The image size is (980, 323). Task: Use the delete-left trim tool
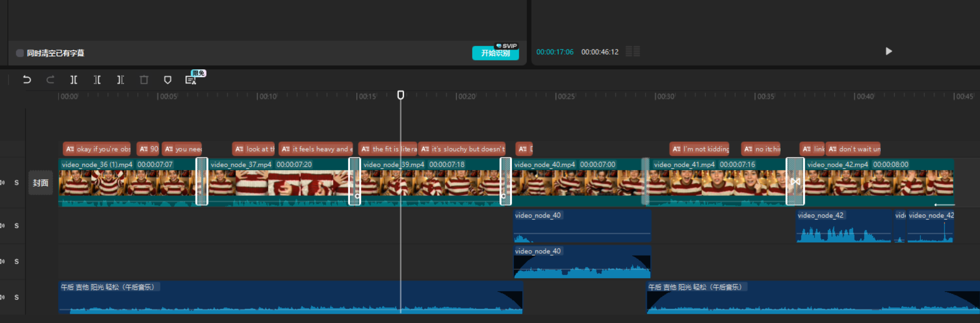pos(97,80)
